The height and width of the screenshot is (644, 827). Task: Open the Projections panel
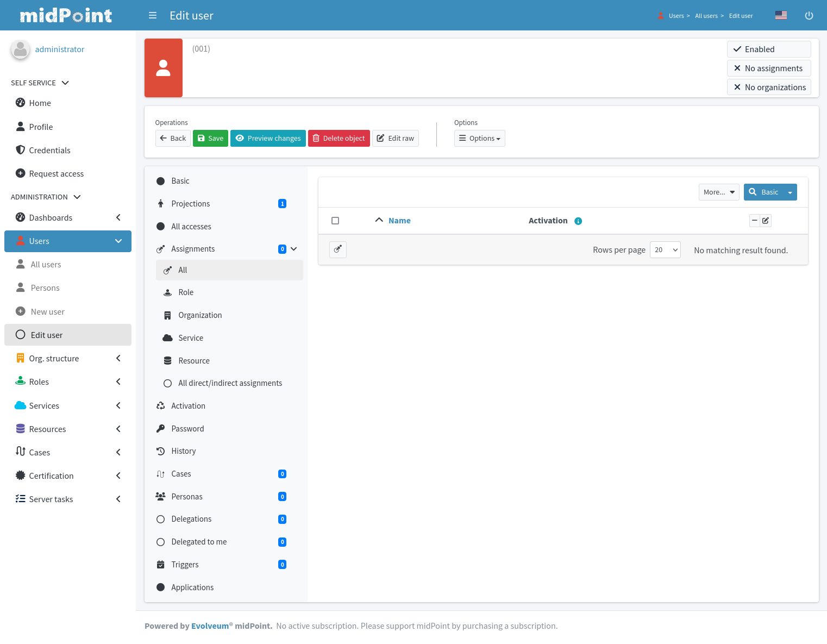(191, 204)
